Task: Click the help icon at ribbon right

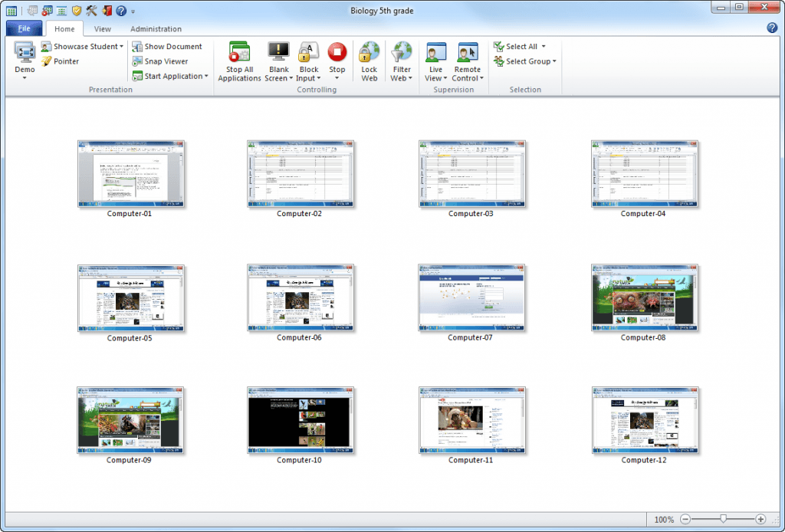Action: coord(772,28)
